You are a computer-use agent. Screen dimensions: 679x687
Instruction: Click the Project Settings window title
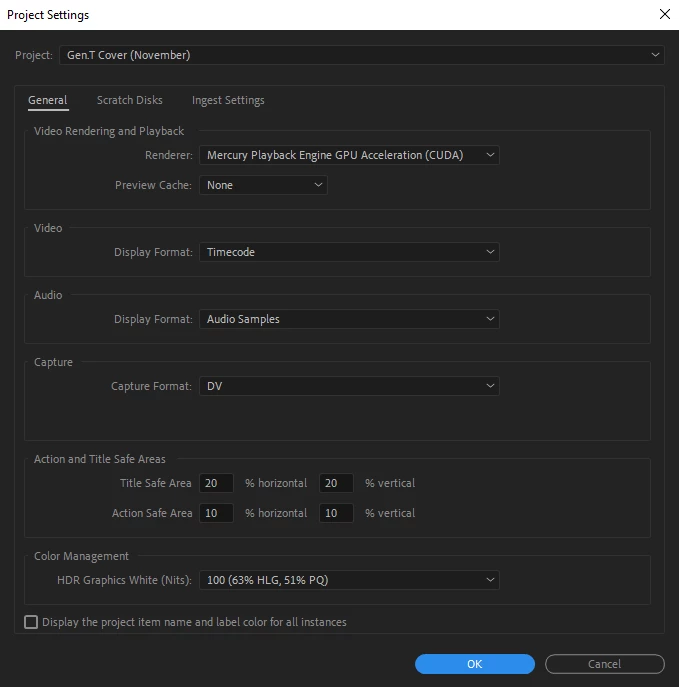(x=48, y=15)
